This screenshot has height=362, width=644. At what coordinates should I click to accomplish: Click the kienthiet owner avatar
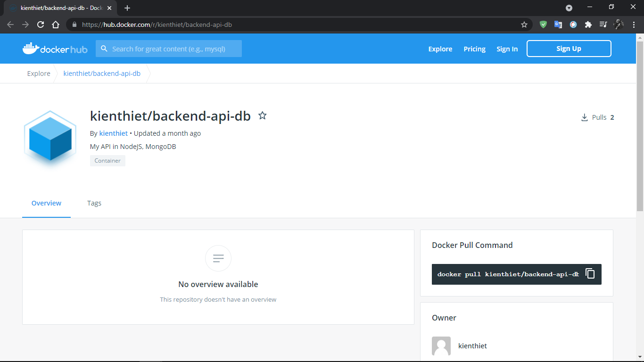[x=441, y=346]
